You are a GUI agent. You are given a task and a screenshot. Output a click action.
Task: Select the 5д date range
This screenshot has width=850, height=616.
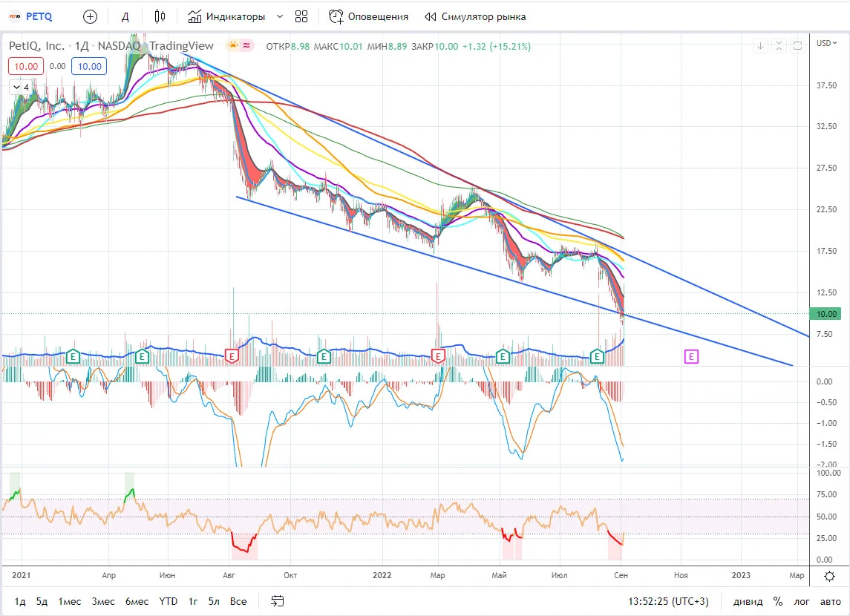[42, 601]
